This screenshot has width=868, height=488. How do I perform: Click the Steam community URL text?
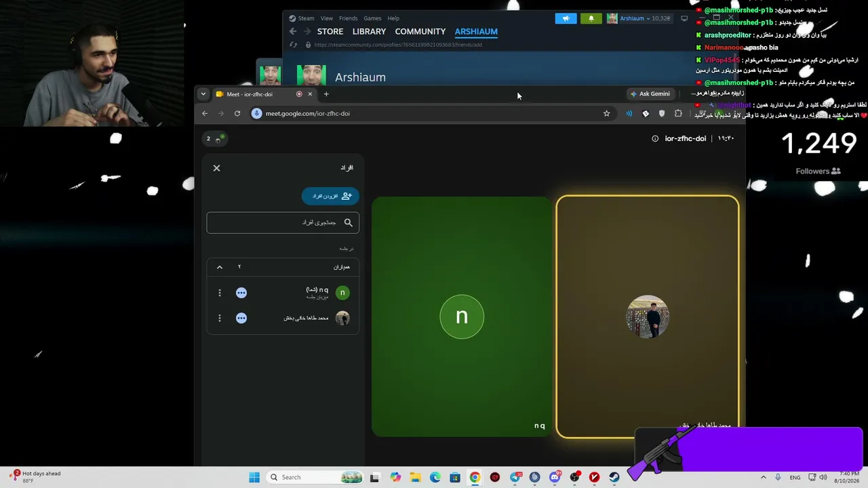click(398, 45)
